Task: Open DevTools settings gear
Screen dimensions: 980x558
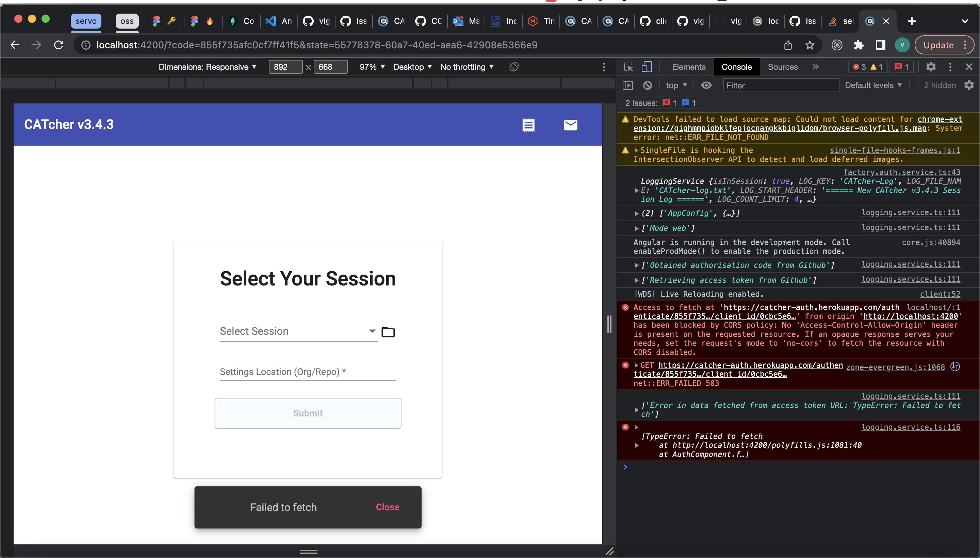Action: tap(931, 67)
